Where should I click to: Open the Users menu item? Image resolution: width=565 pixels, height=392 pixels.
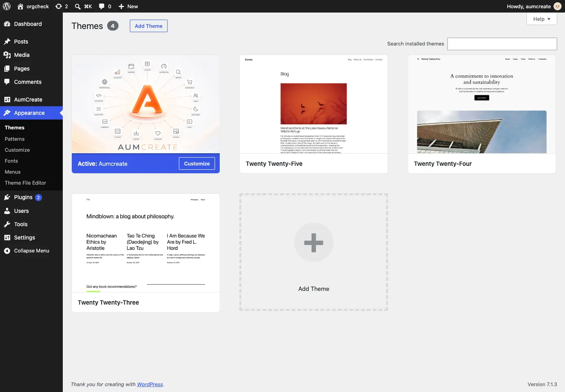[x=31, y=211]
